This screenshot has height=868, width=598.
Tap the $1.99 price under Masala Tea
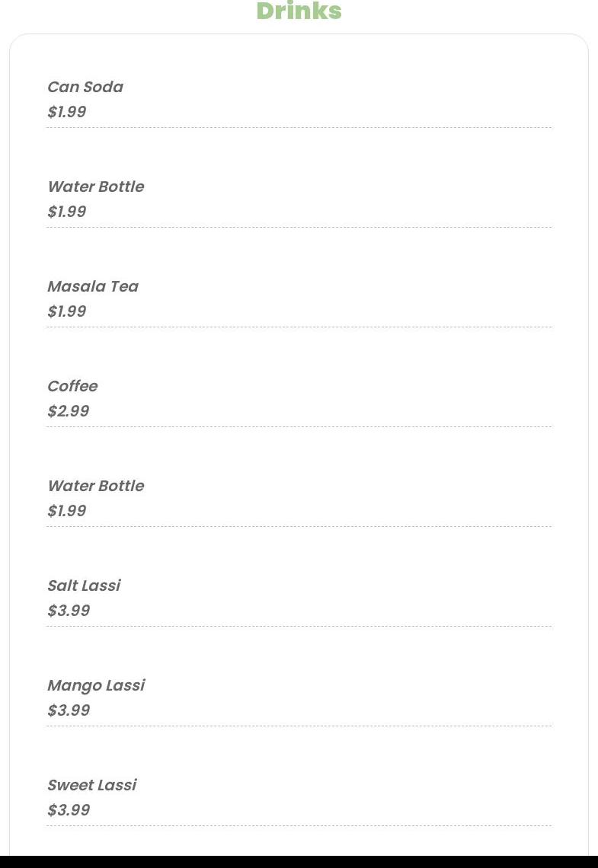coord(67,311)
